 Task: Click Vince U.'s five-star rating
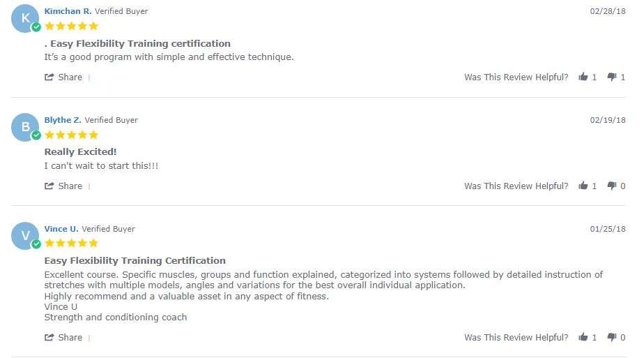(72, 244)
